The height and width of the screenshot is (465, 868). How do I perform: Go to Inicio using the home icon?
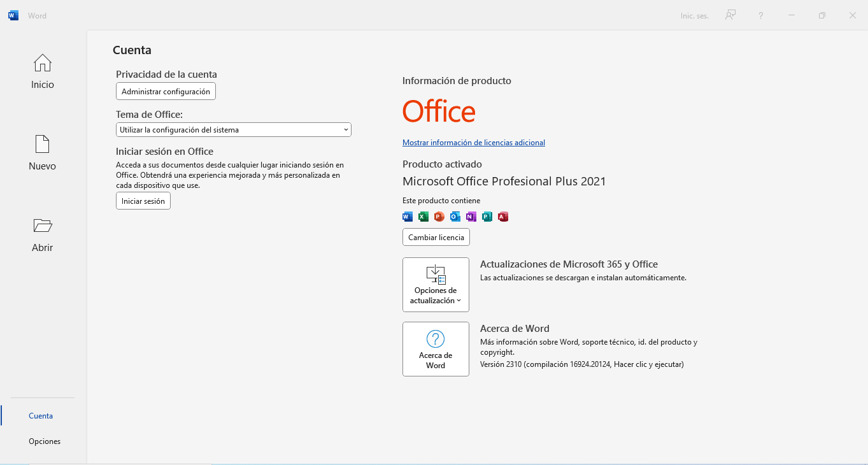tap(42, 71)
